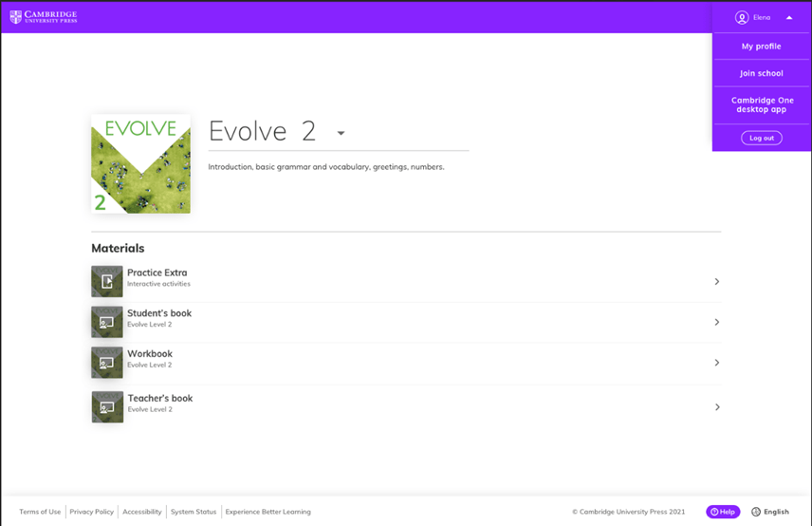The height and width of the screenshot is (526, 812).
Task: Open the Student's book title
Action: tap(159, 313)
